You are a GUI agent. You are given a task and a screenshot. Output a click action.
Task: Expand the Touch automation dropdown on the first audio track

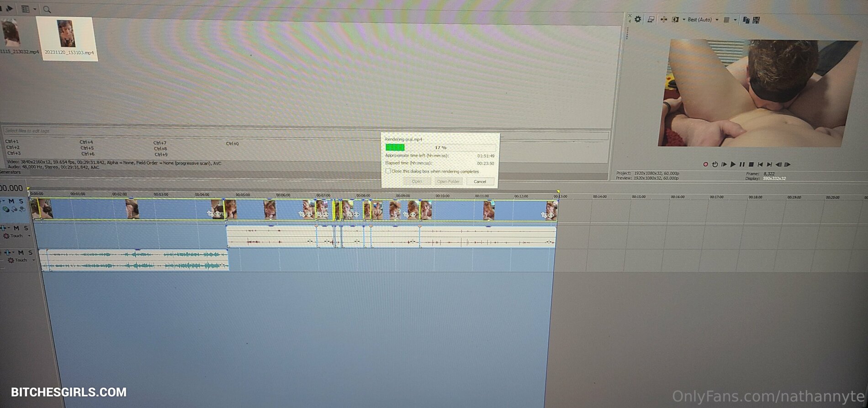pyautogui.click(x=29, y=236)
